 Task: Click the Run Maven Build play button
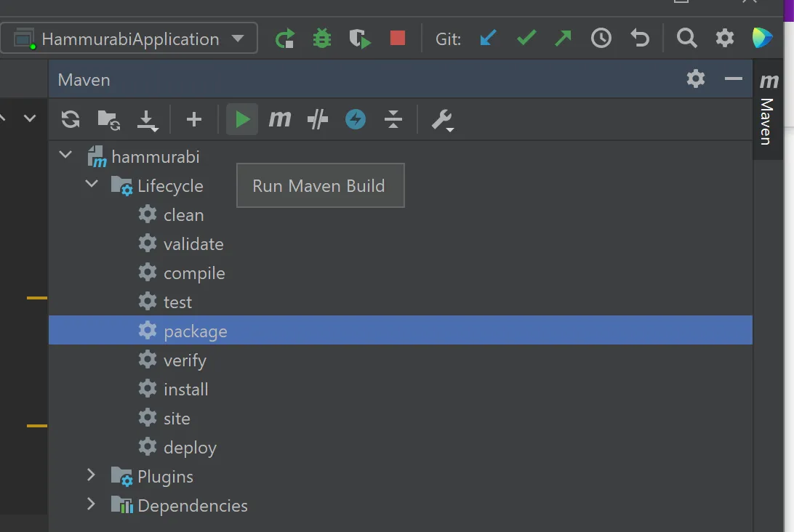[242, 119]
